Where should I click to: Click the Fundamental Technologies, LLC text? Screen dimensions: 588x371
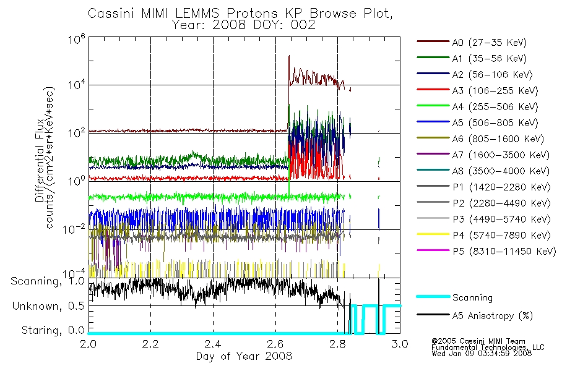pos(488,348)
